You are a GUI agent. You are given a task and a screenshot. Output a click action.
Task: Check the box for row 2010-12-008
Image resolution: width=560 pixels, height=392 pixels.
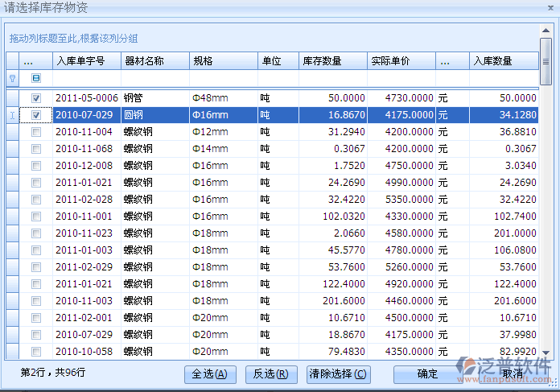[x=36, y=166]
